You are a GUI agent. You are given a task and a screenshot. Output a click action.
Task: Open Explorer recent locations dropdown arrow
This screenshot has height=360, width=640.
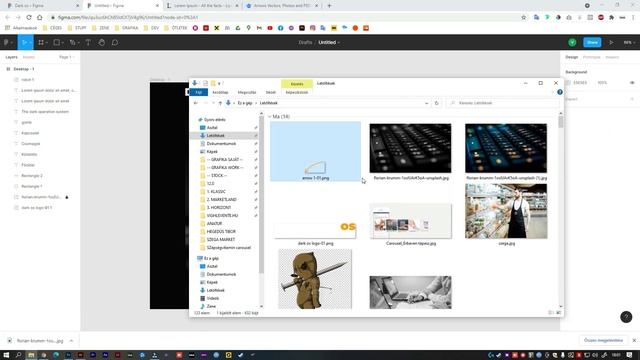tap(213, 103)
